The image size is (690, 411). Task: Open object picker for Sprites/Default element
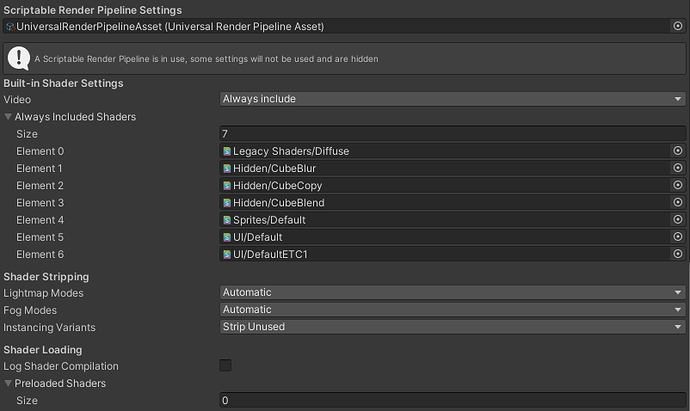[677, 220]
